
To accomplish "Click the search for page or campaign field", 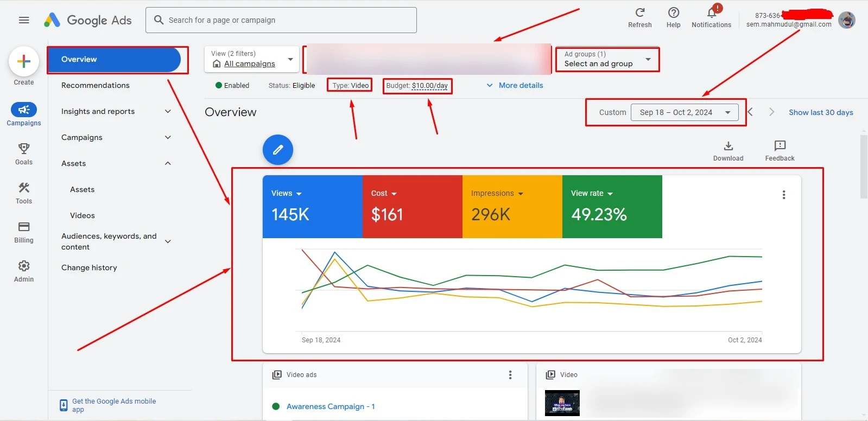I will (x=281, y=20).
